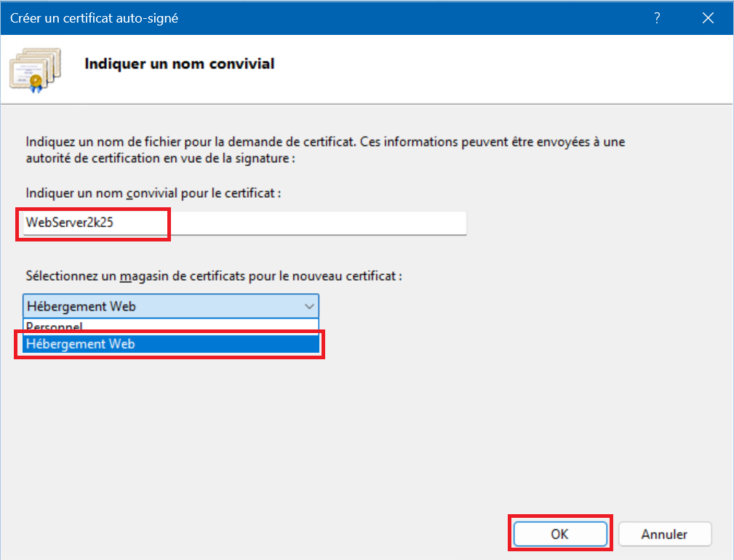Click the heading Indiquer un nom convivial
The width and height of the screenshot is (734, 560).
(x=180, y=64)
